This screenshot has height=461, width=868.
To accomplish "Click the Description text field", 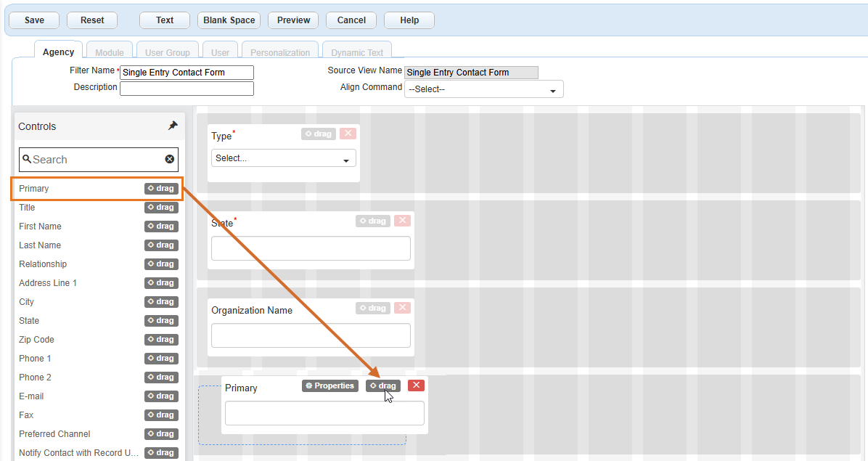I will 187,89.
